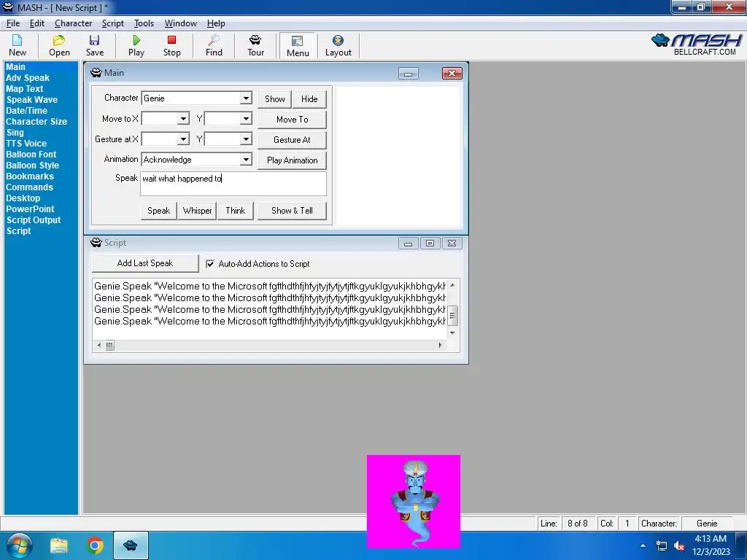Select Balloon Style in the sidebar
The image size is (747, 560).
[32, 166]
